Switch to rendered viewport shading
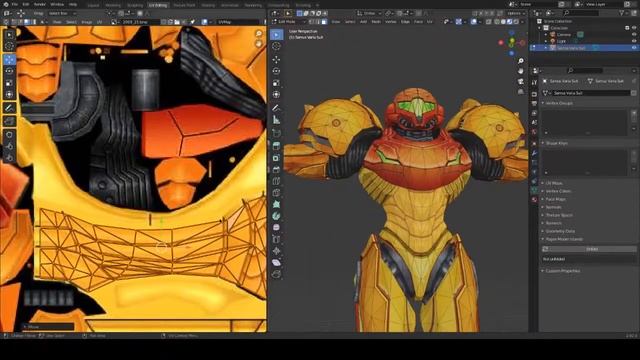 coord(516,22)
